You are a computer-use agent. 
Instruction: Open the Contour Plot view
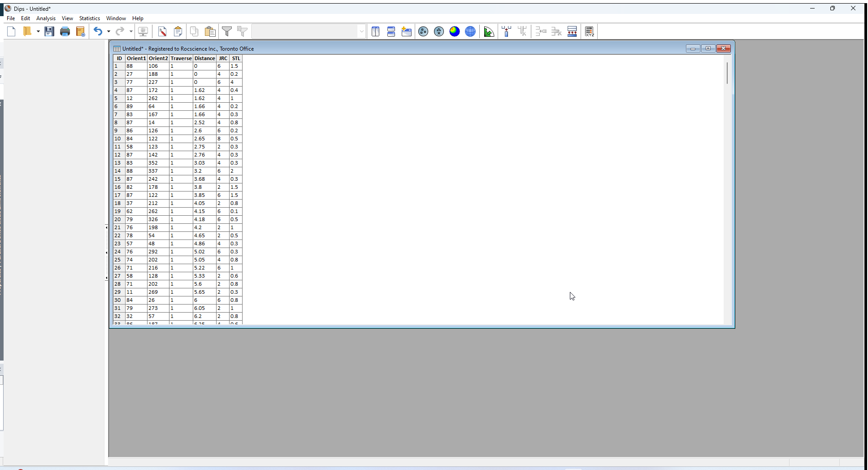(x=455, y=31)
